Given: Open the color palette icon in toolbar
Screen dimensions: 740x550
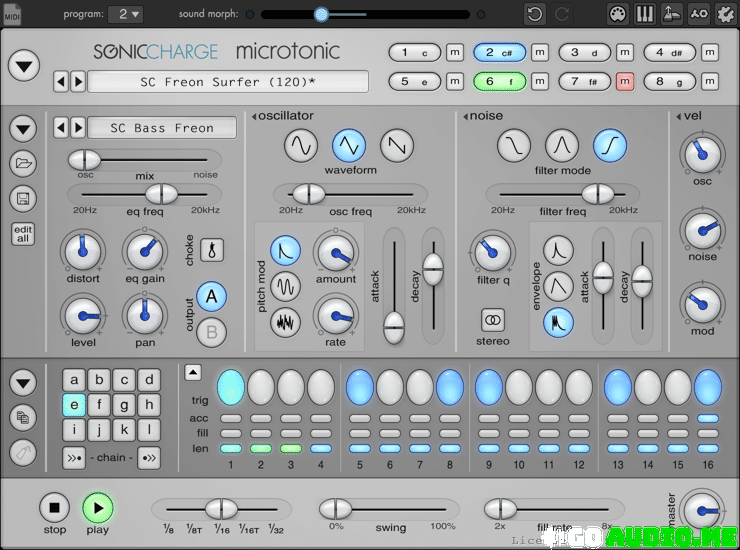Looking at the screenshot, I should [x=618, y=14].
